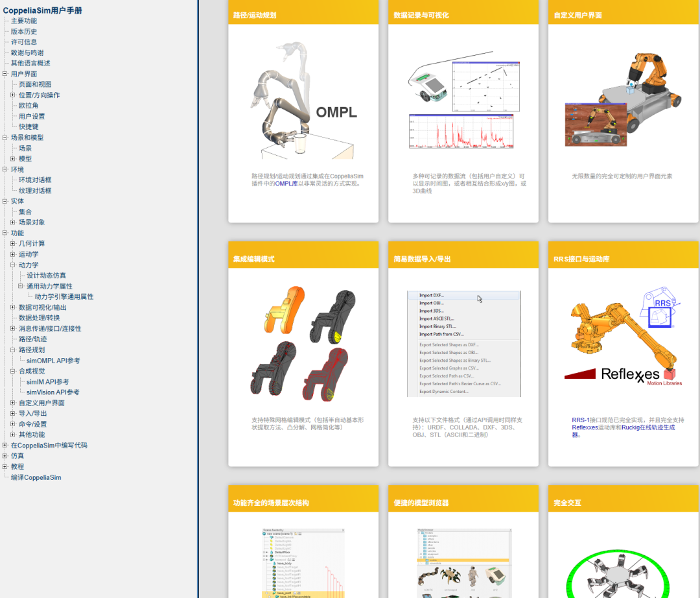700x598 pixels.
Task: Collapse the 路径规划 tree node
Action: (x=12, y=350)
